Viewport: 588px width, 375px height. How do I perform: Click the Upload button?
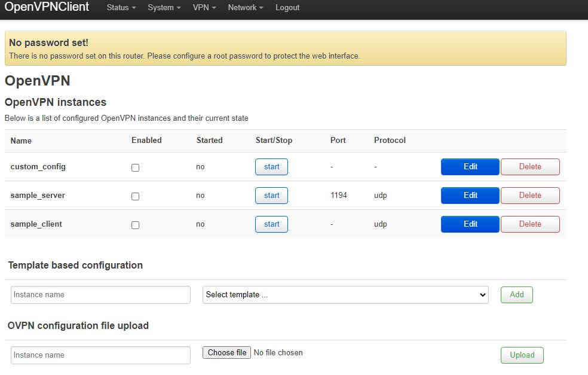(x=522, y=355)
